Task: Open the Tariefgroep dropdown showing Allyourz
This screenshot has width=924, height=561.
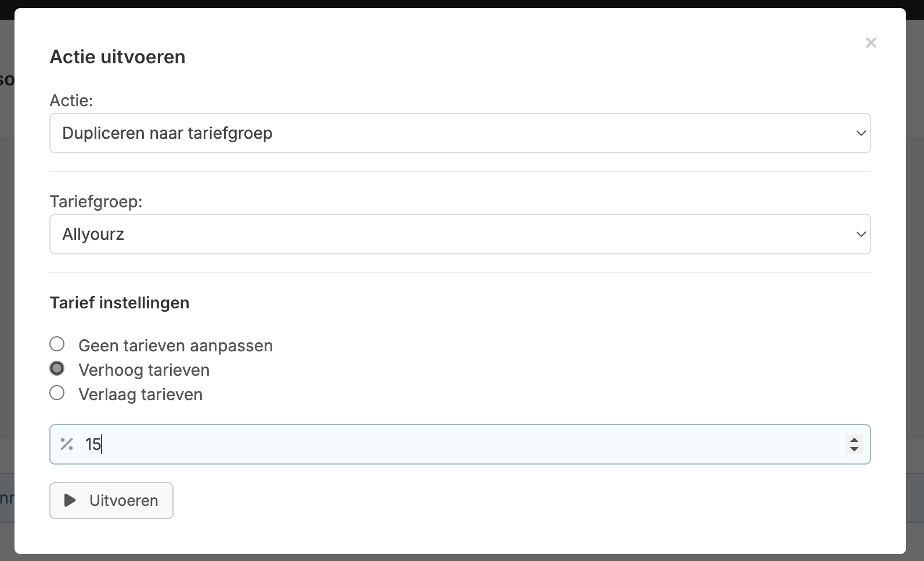Action: (x=460, y=234)
